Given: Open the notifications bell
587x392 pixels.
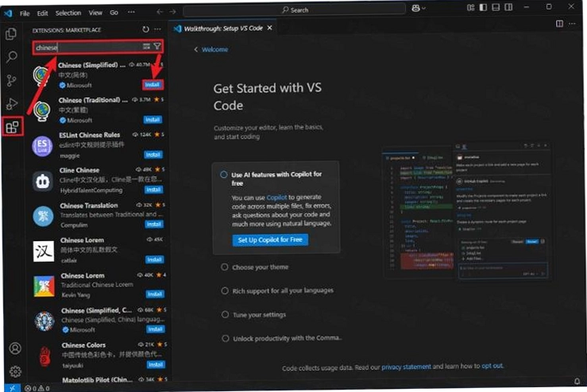Looking at the screenshot, I should point(577,381).
